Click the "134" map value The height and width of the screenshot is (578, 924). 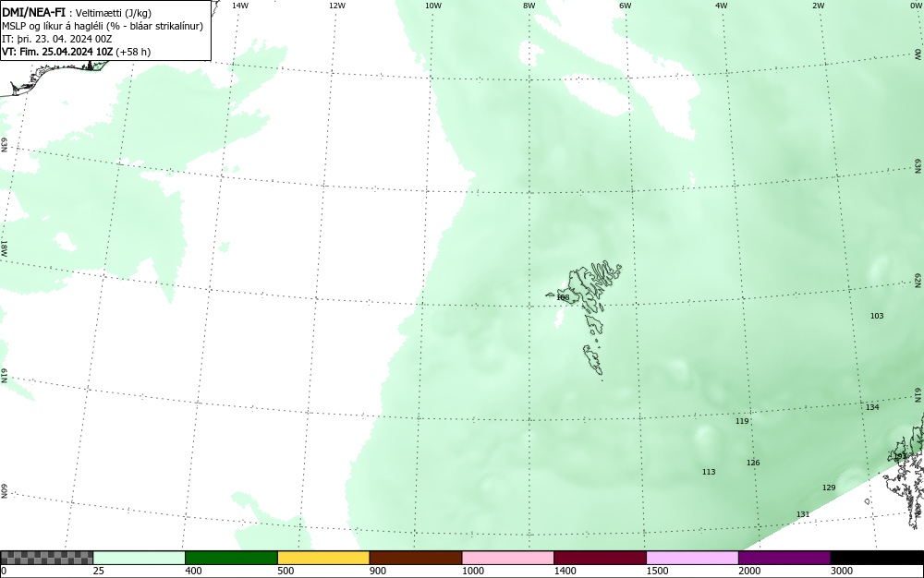click(x=872, y=407)
